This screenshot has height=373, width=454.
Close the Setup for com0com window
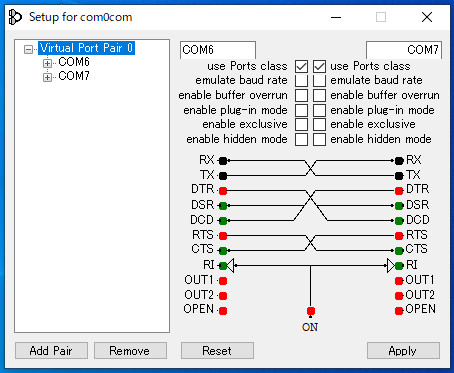click(x=427, y=17)
